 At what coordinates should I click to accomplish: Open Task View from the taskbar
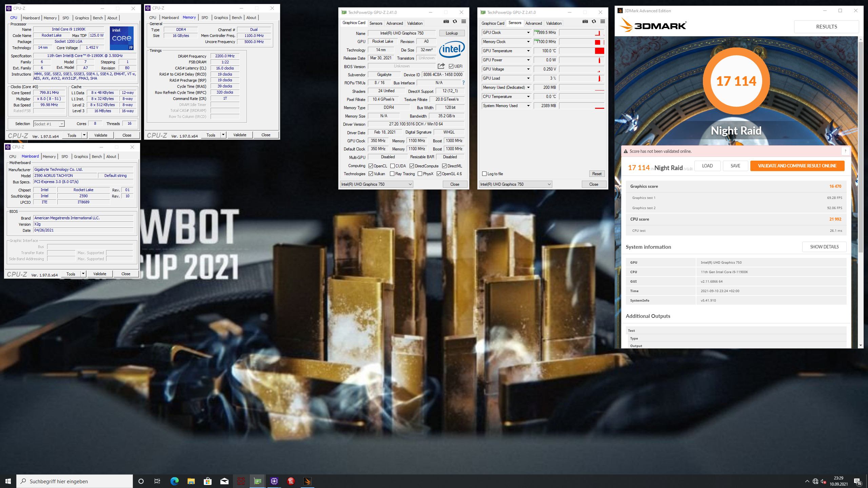click(157, 481)
